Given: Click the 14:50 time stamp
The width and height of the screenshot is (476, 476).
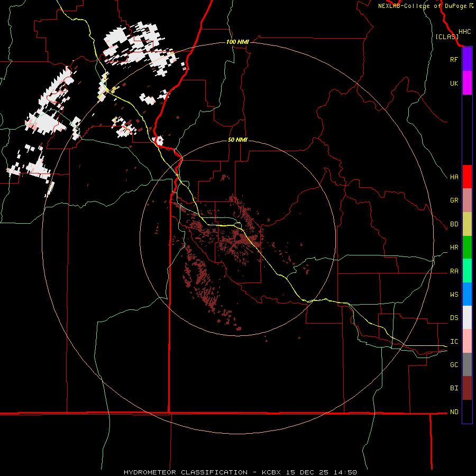Looking at the screenshot, I should tap(345, 472).
